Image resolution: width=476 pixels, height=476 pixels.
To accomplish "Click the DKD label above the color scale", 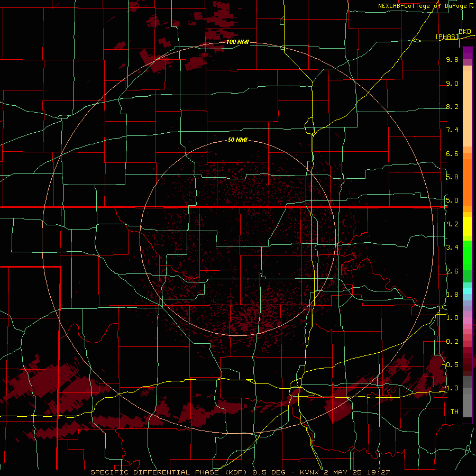I will [465, 31].
